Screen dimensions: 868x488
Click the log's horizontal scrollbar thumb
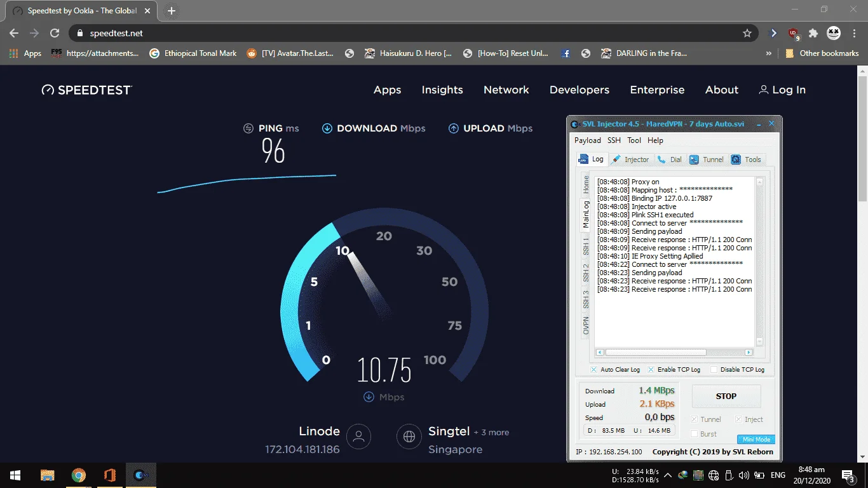[656, 352]
